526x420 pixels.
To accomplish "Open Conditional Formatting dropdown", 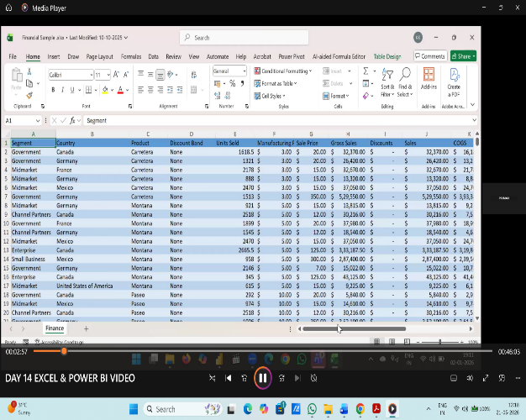I will pyautogui.click(x=283, y=71).
